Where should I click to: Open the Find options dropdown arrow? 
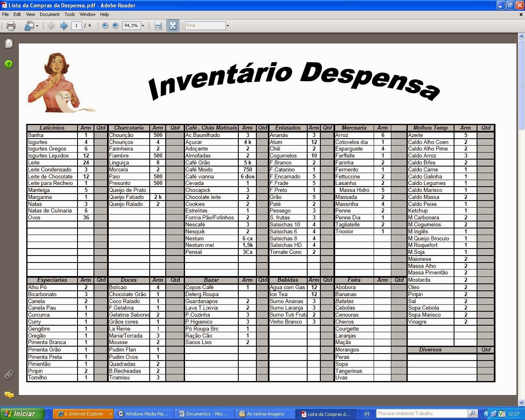coord(228,25)
